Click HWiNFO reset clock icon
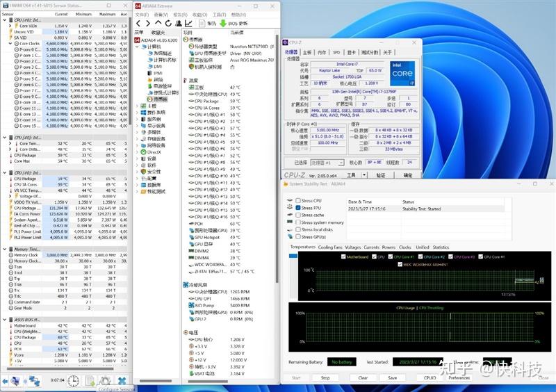Screen dimensions: 556x392 tap(74, 381)
